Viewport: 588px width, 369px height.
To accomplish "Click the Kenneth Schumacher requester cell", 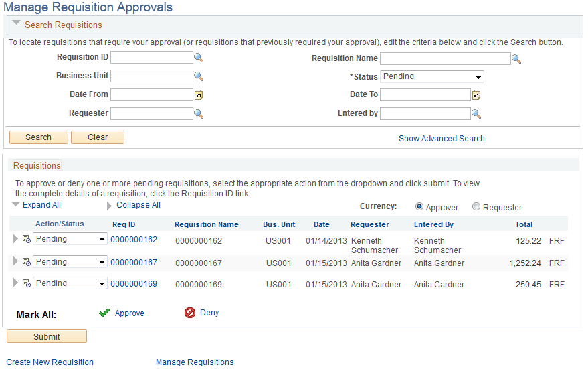I will [x=375, y=246].
